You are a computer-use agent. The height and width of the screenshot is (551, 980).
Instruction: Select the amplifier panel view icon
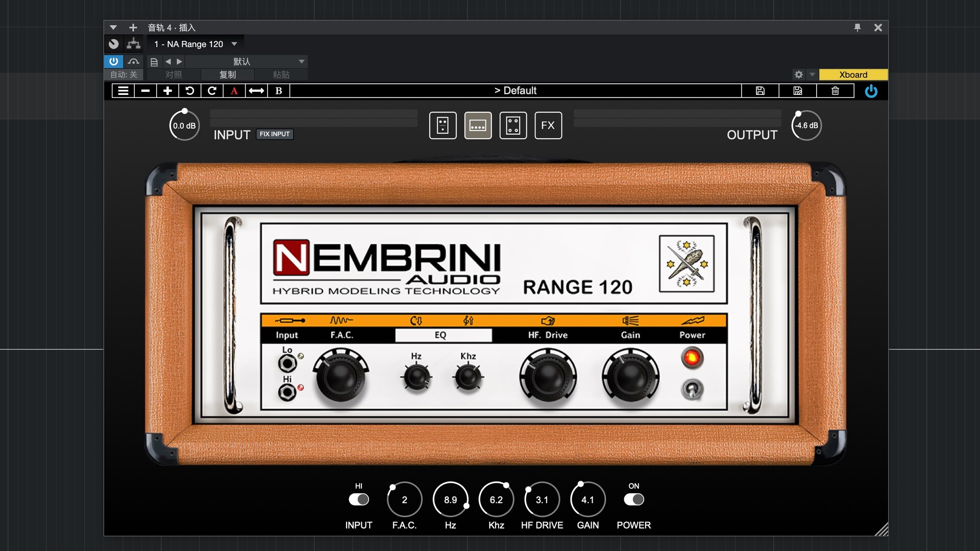[x=478, y=126]
